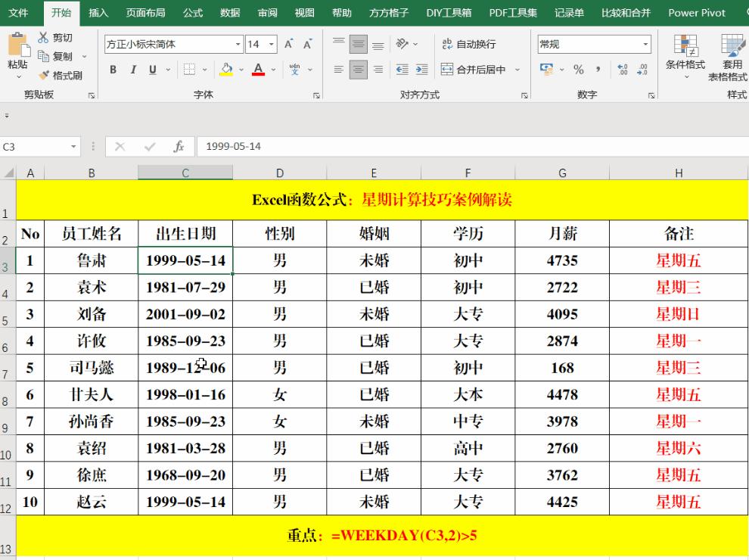Click the insert function fx icon
This screenshot has width=749, height=560.
point(179,147)
